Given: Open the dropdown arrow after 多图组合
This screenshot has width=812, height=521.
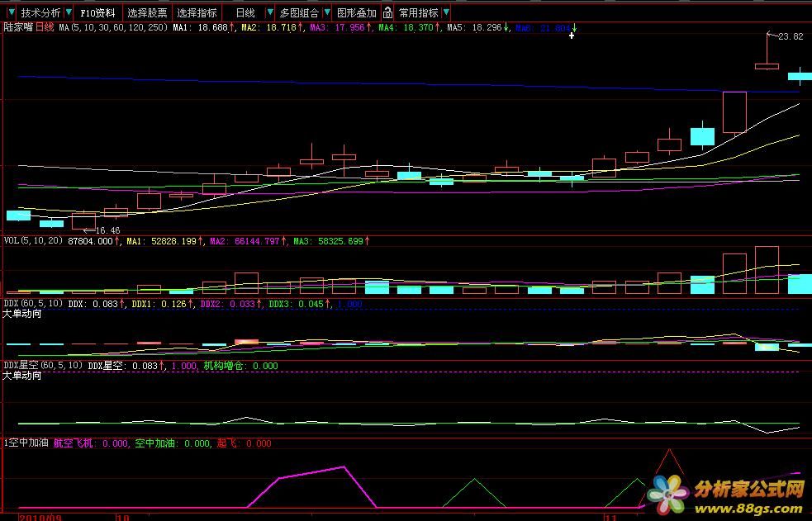Looking at the screenshot, I should click(327, 12).
